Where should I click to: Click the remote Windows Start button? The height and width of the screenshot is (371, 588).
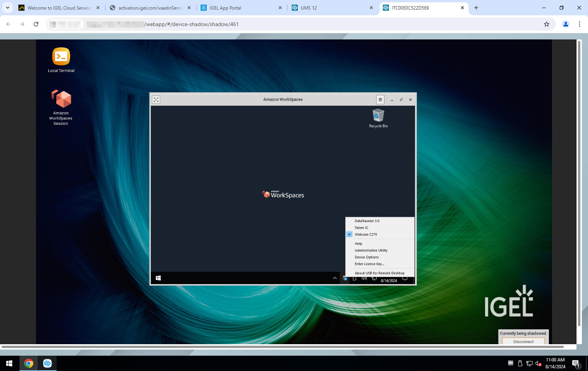158,278
